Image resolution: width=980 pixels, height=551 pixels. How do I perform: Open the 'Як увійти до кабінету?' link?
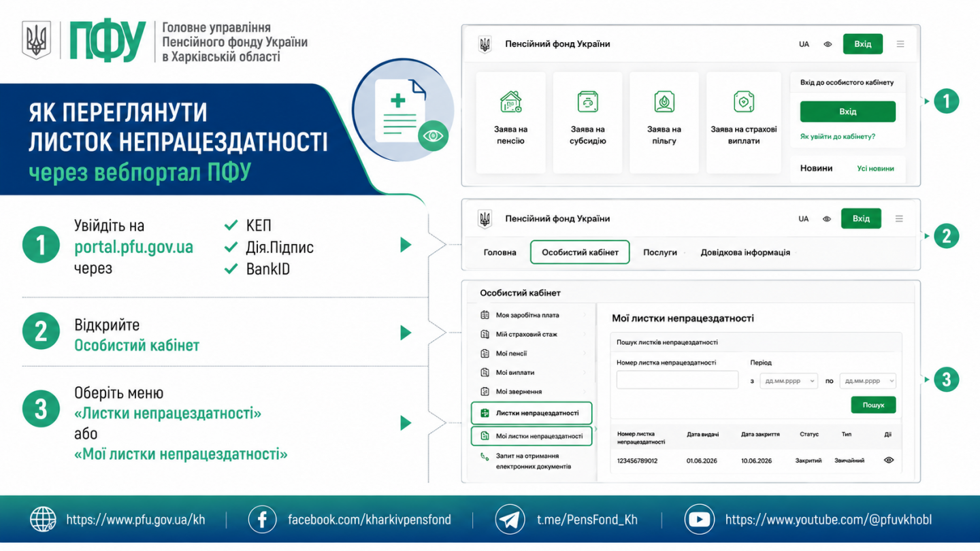tap(838, 137)
